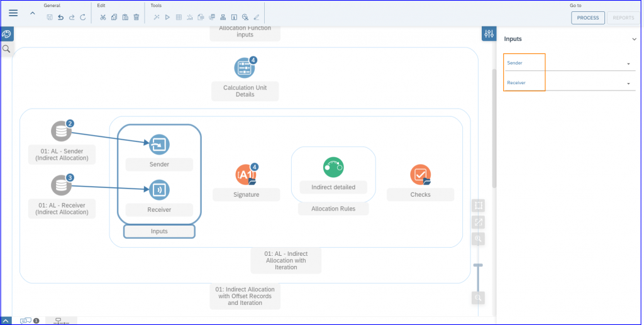Zoom in on the canvas

[479, 239]
